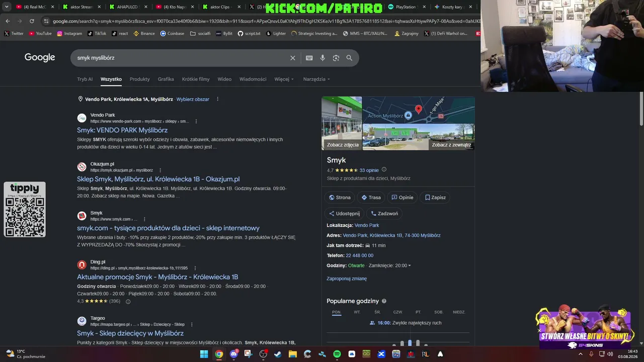Click the Google search input field
Image resolution: width=644 pixels, height=362 pixels.
pyautogui.click(x=181, y=58)
